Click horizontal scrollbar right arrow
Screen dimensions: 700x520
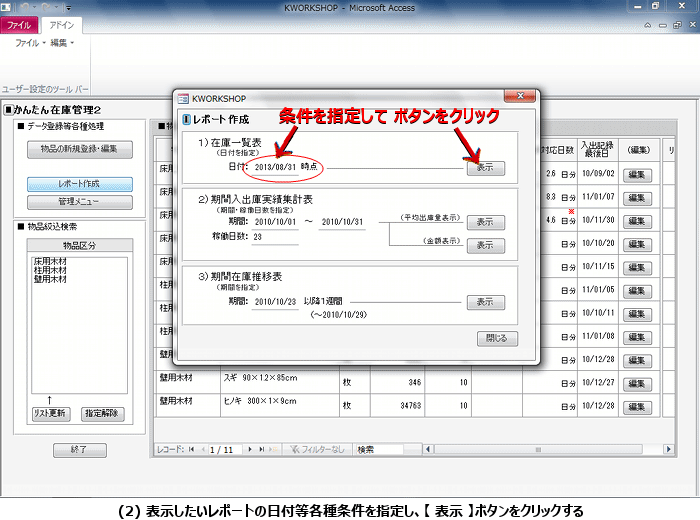point(668,449)
